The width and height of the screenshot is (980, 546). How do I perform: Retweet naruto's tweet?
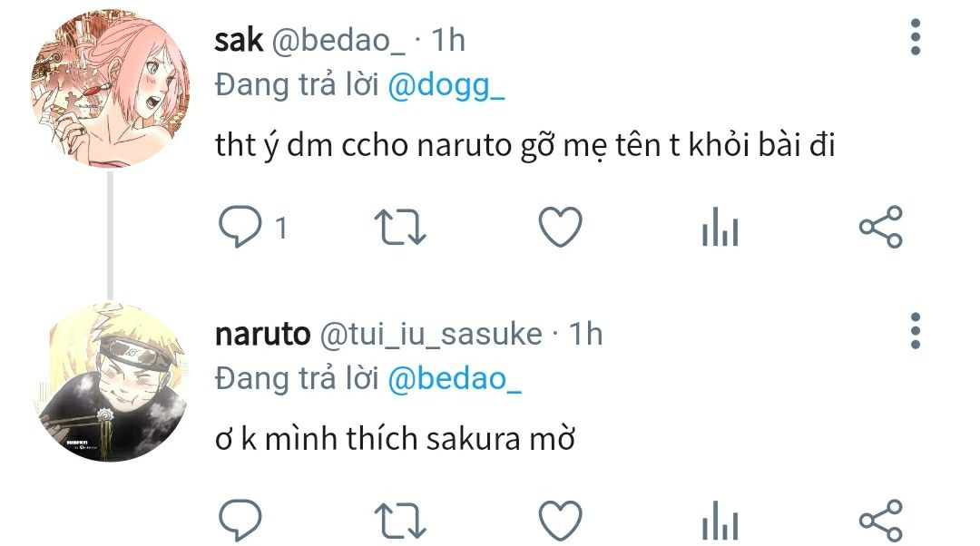click(400, 521)
